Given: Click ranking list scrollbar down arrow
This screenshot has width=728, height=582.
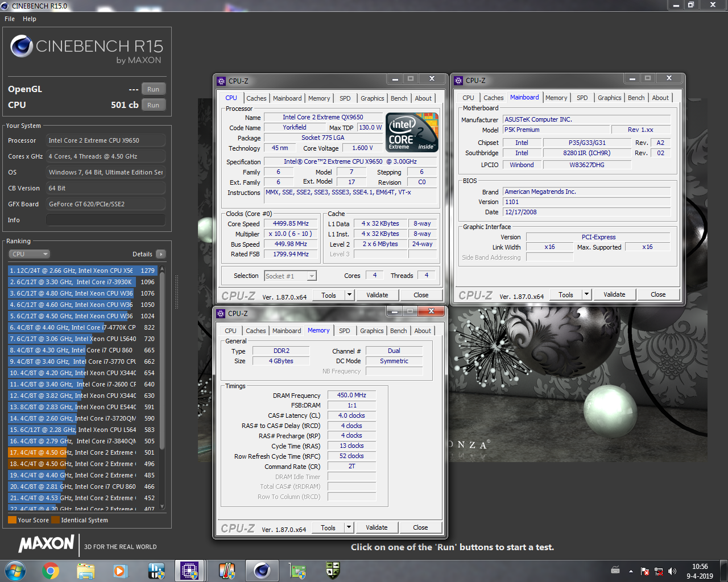Looking at the screenshot, I should (x=162, y=506).
